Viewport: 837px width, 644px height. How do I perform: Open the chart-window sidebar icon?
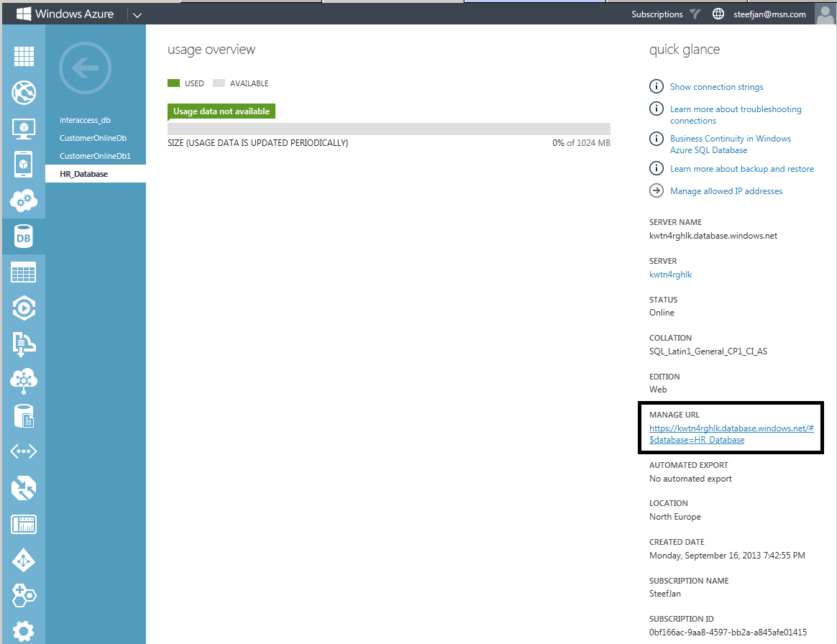click(x=24, y=524)
